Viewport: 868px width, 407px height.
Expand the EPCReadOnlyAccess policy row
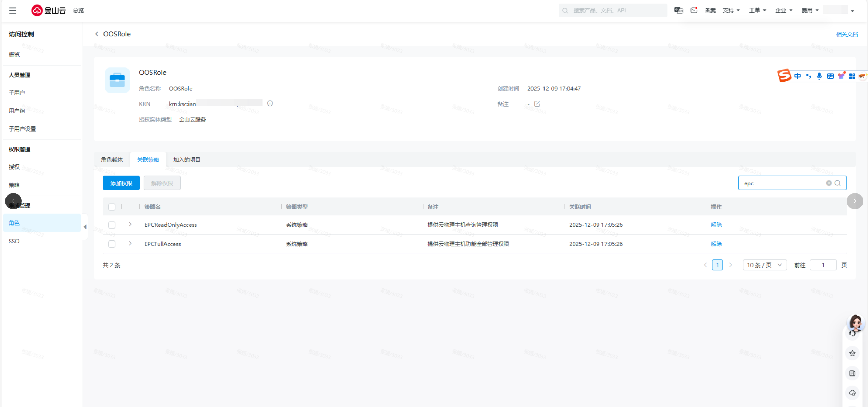pos(130,224)
